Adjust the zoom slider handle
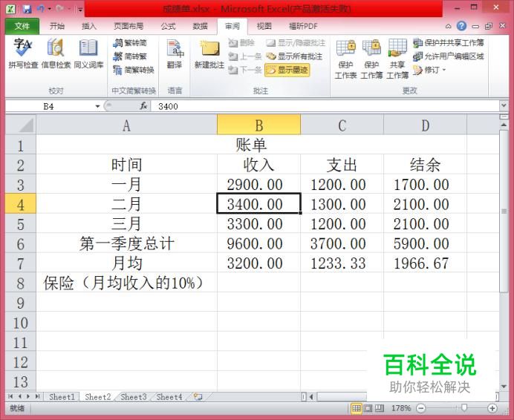This screenshot has height=420, width=514. point(464,408)
